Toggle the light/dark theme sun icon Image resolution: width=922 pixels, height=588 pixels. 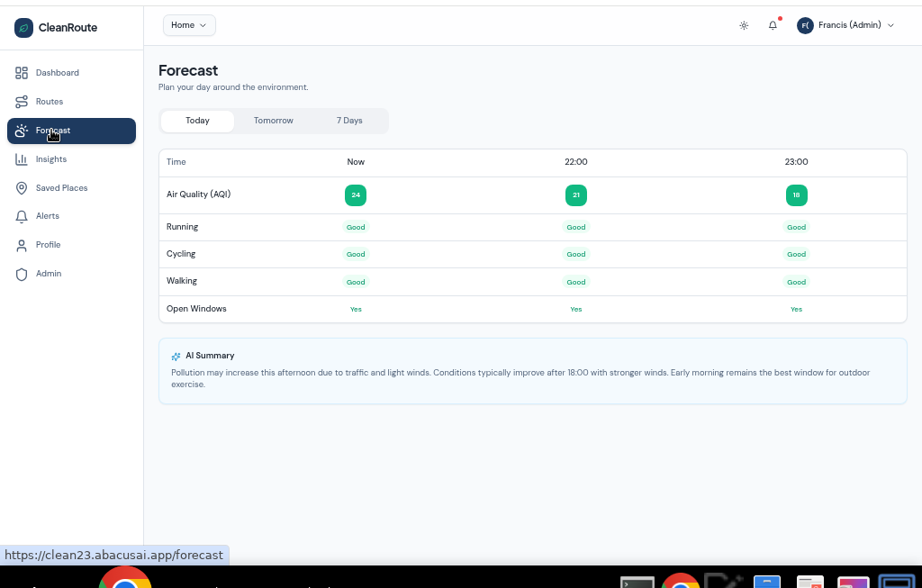tap(744, 25)
